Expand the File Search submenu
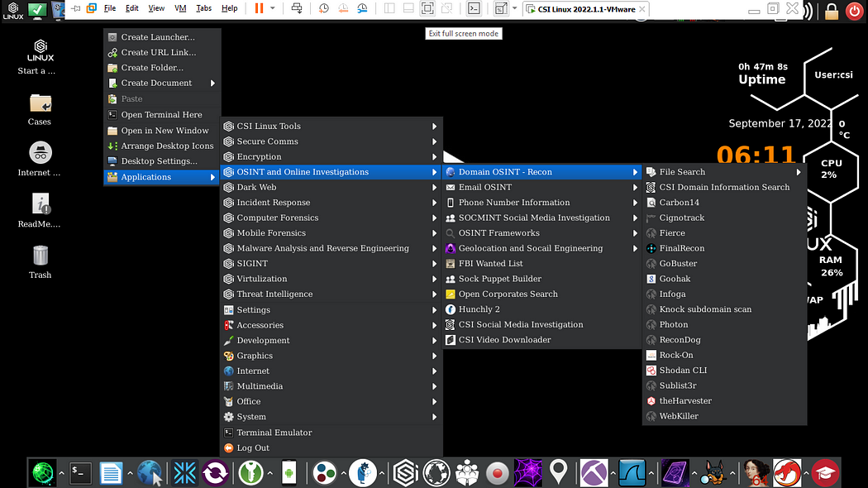 click(725, 172)
